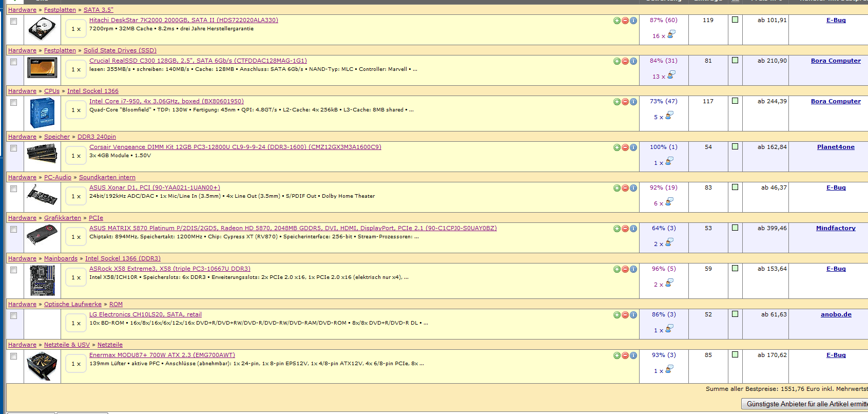
Task: Open Intel Core i7-950 boxed product link
Action: (x=166, y=101)
